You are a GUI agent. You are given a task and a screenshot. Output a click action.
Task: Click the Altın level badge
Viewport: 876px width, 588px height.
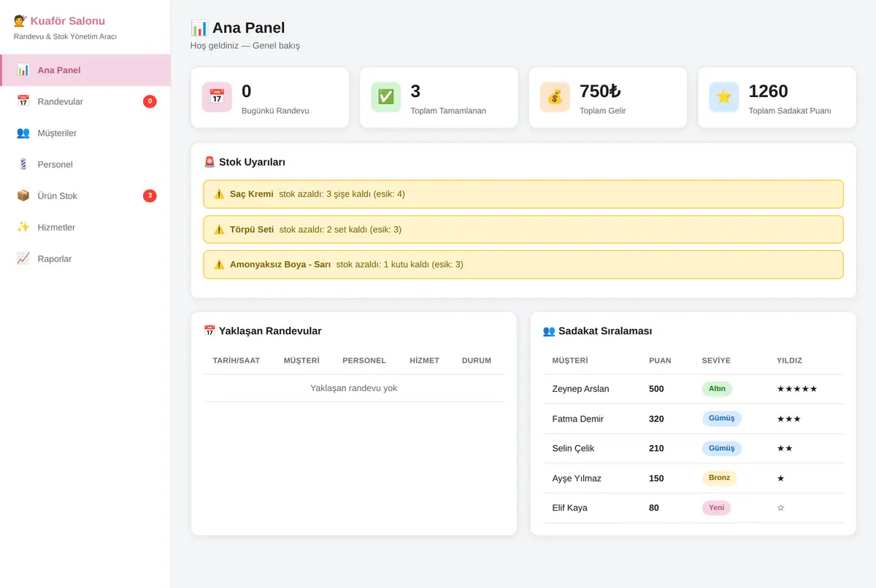[717, 389]
